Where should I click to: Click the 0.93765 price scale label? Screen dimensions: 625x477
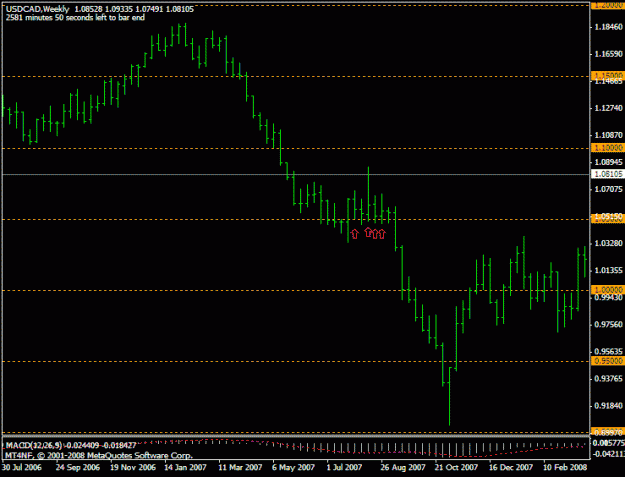coord(608,379)
